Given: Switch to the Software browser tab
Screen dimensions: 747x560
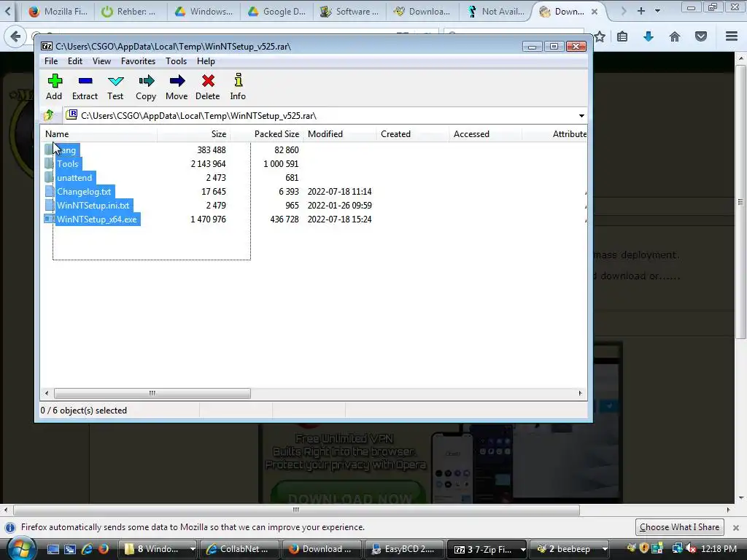Looking at the screenshot, I should 349,12.
